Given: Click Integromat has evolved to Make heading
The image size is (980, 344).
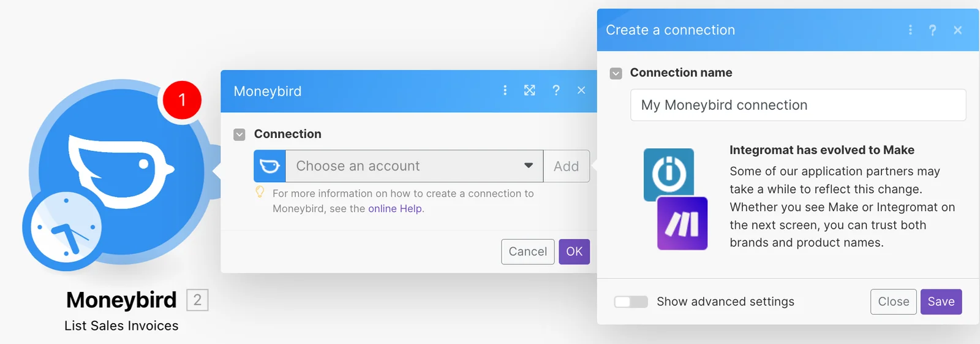Looking at the screenshot, I should [x=822, y=150].
